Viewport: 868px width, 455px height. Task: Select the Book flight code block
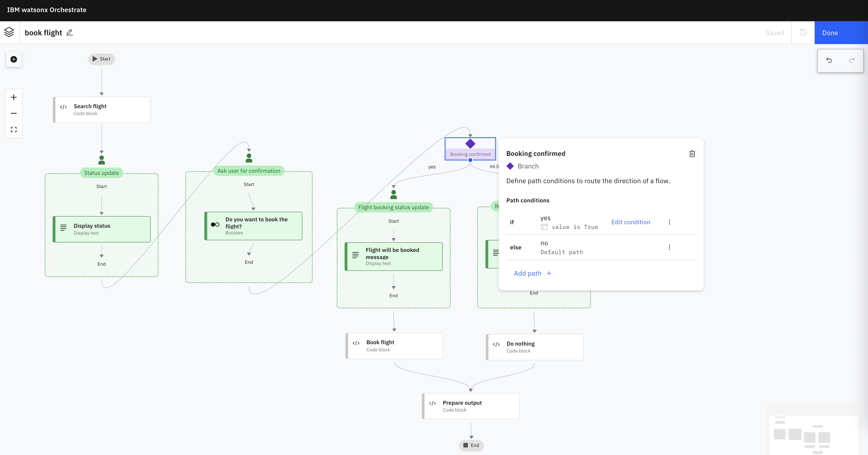(x=394, y=346)
